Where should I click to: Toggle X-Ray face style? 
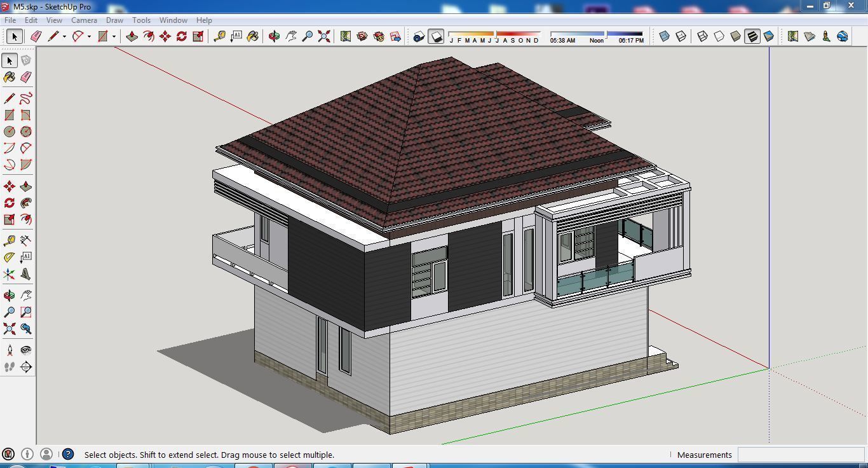point(664,36)
